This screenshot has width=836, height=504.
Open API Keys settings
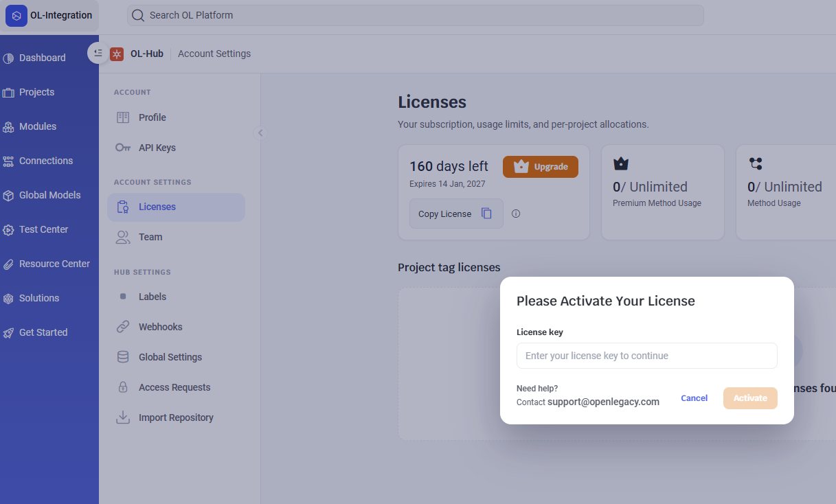coord(176,148)
